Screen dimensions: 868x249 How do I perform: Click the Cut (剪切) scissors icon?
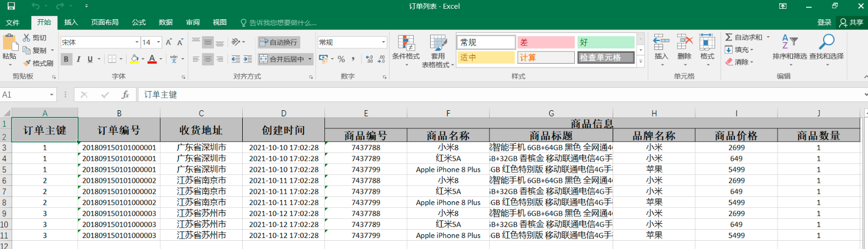(26, 37)
